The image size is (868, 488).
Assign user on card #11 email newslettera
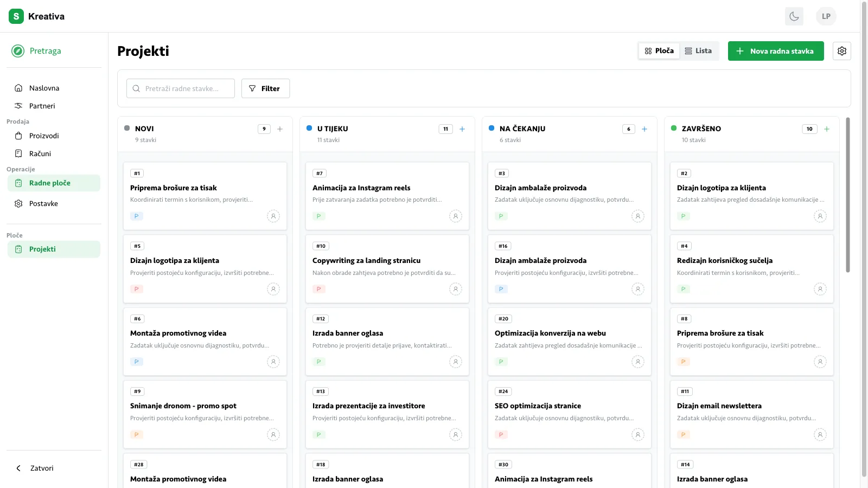[x=820, y=434]
